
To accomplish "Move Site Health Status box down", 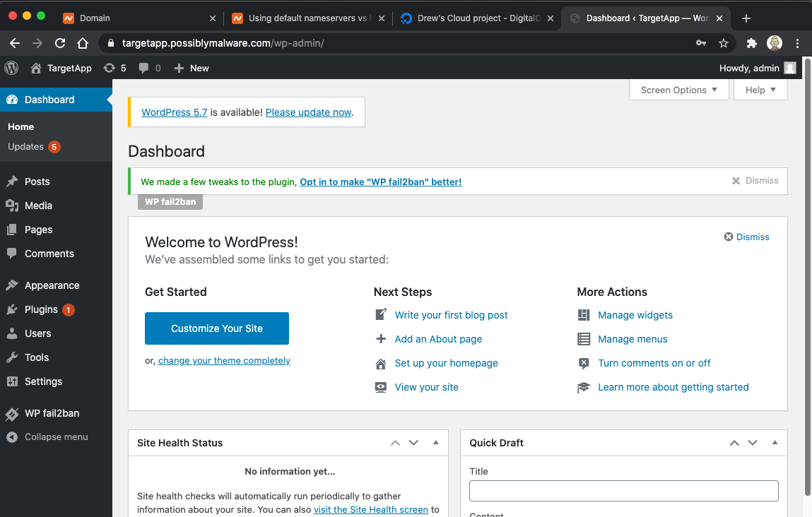I will (413, 442).
